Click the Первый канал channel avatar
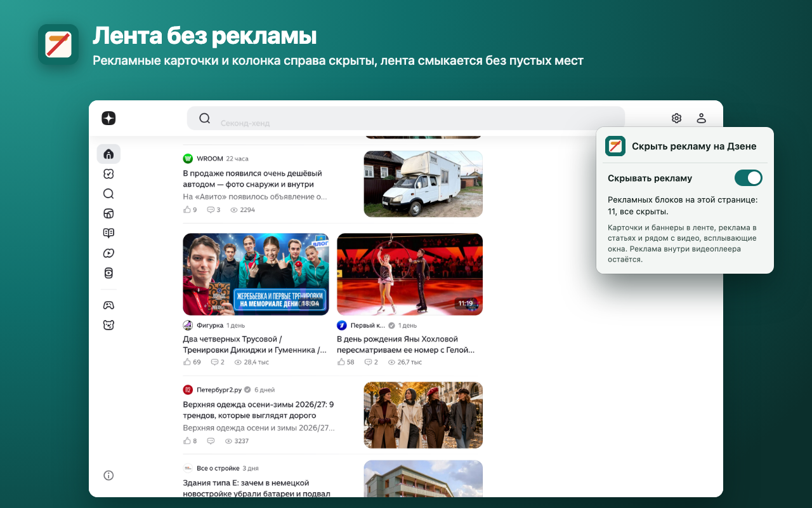Image resolution: width=812 pixels, height=508 pixels. 342,325
